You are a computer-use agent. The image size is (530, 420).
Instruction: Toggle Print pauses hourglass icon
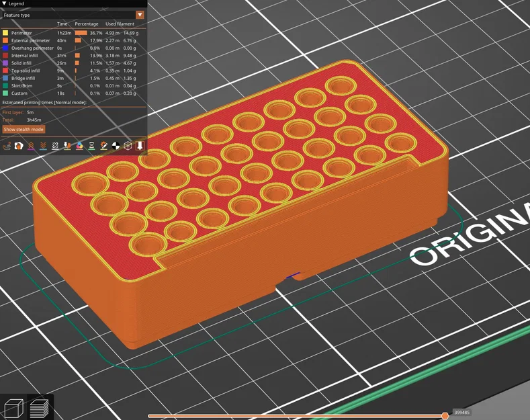pos(91,146)
